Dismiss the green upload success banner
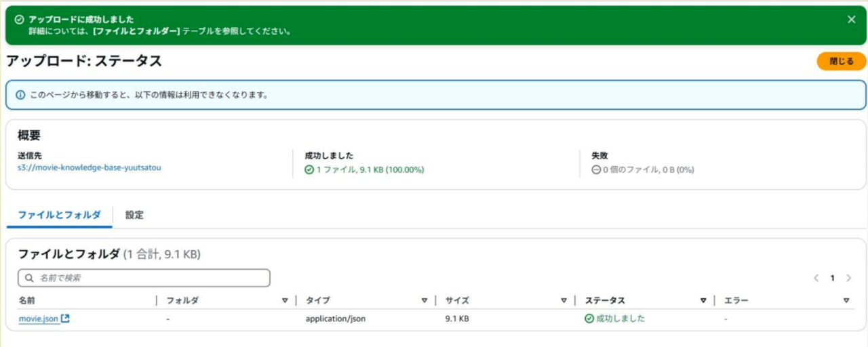 [852, 20]
